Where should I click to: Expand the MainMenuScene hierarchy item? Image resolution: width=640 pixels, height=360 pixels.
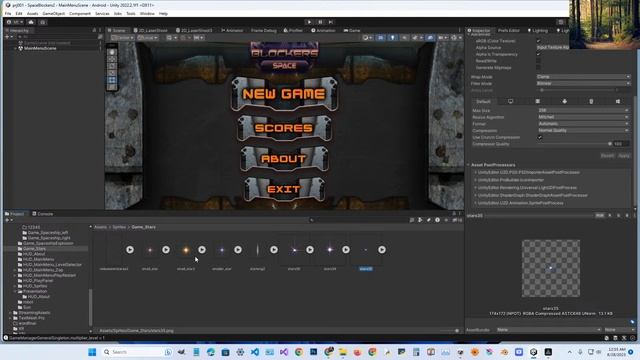pos(16,48)
